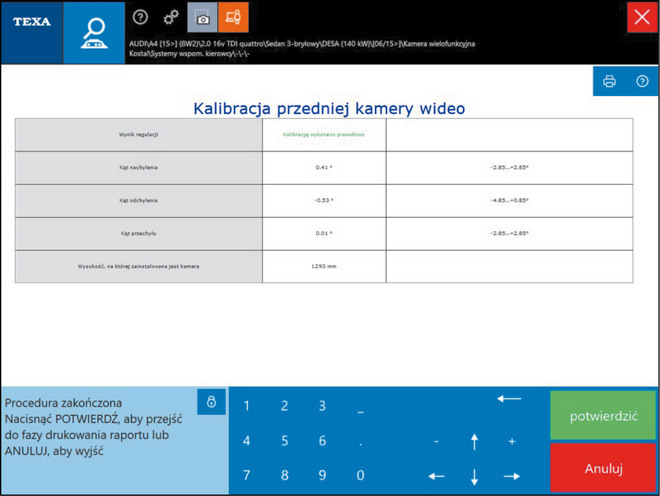
Task: Toggle the padlock icon in the message panel
Action: pyautogui.click(x=212, y=402)
